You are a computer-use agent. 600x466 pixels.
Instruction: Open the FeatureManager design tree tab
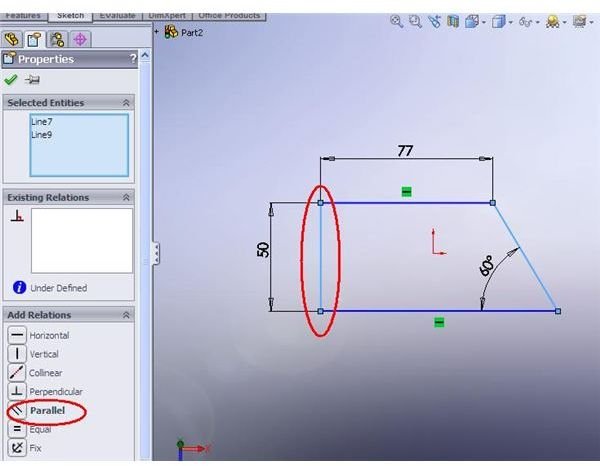[11, 39]
